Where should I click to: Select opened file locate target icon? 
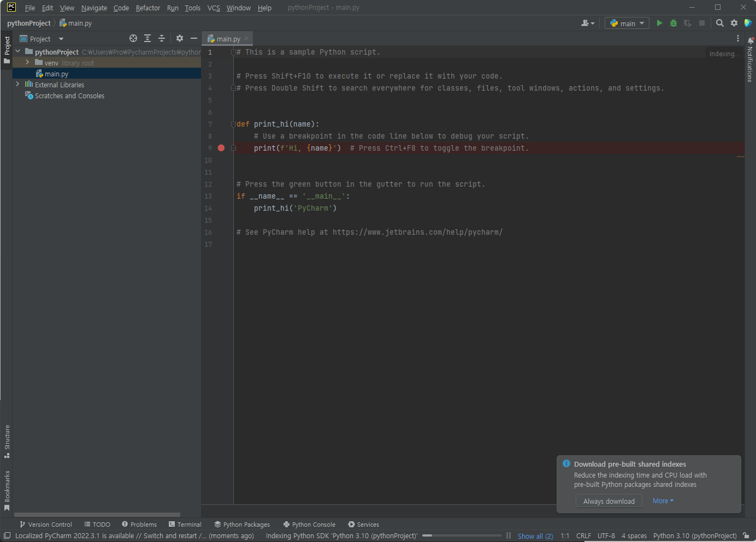[133, 38]
